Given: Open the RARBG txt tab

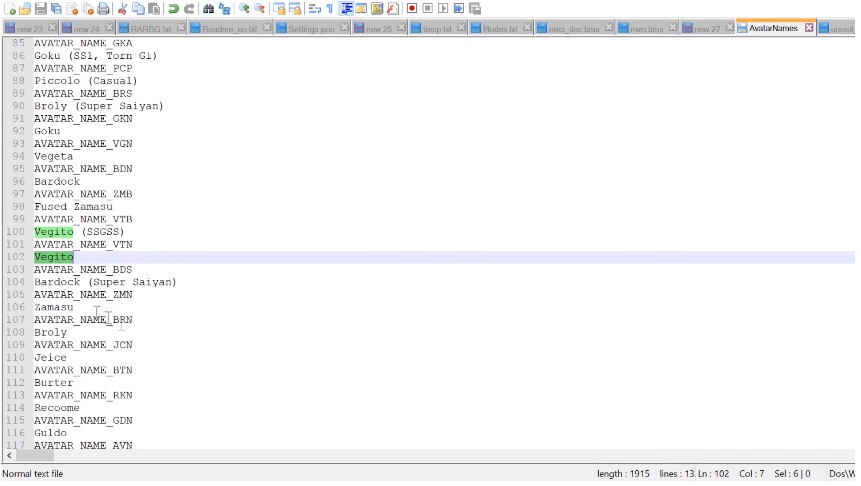Looking at the screenshot, I should click(150, 29).
